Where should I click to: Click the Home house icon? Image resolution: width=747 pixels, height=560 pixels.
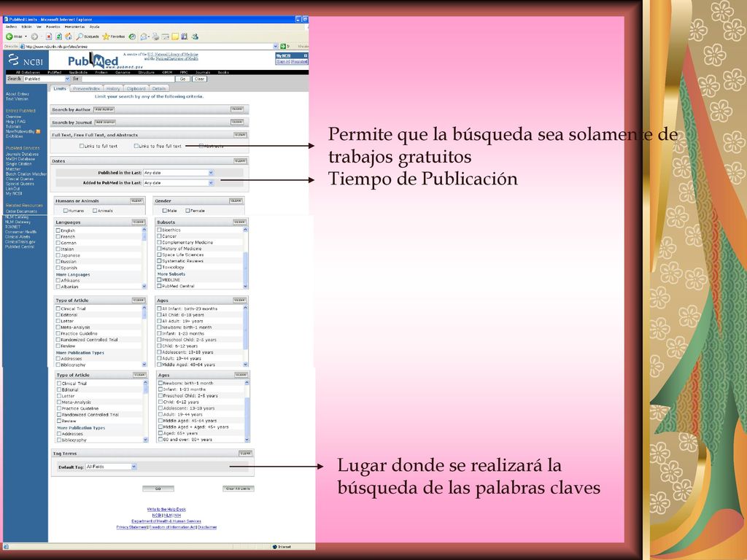pos(69,36)
